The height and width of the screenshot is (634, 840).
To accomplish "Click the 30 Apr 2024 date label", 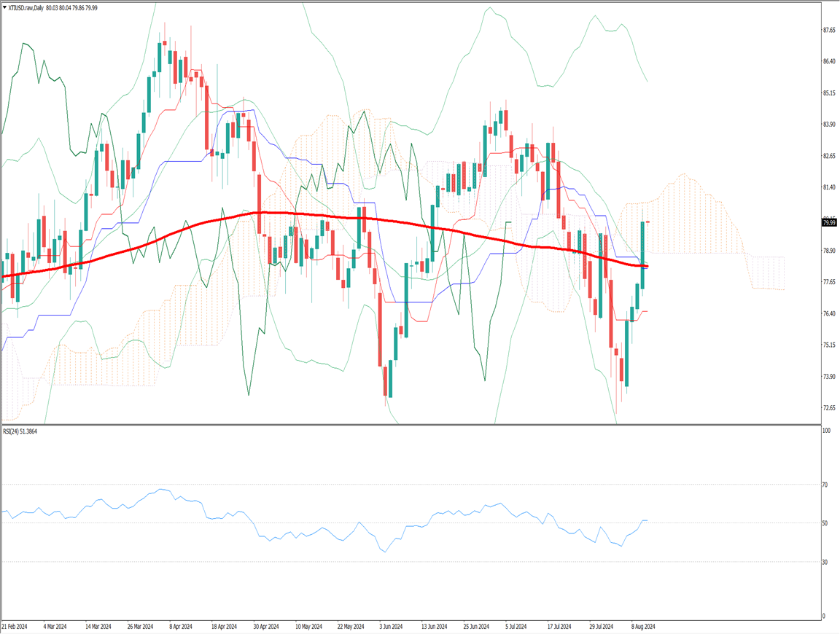I will coord(268,626).
